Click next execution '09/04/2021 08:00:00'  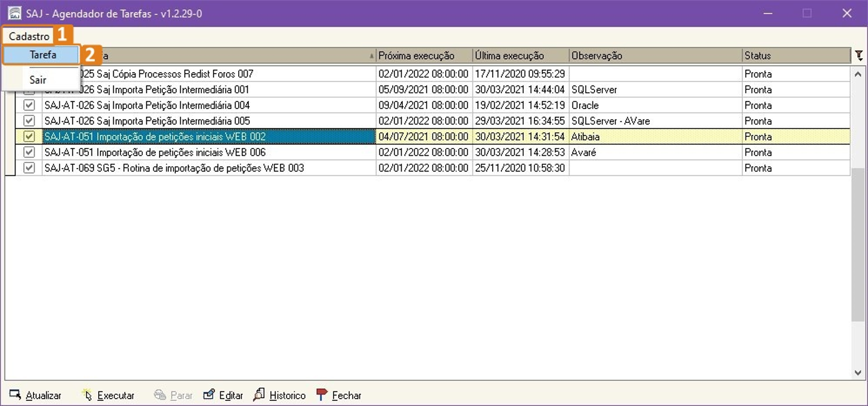[x=423, y=105]
